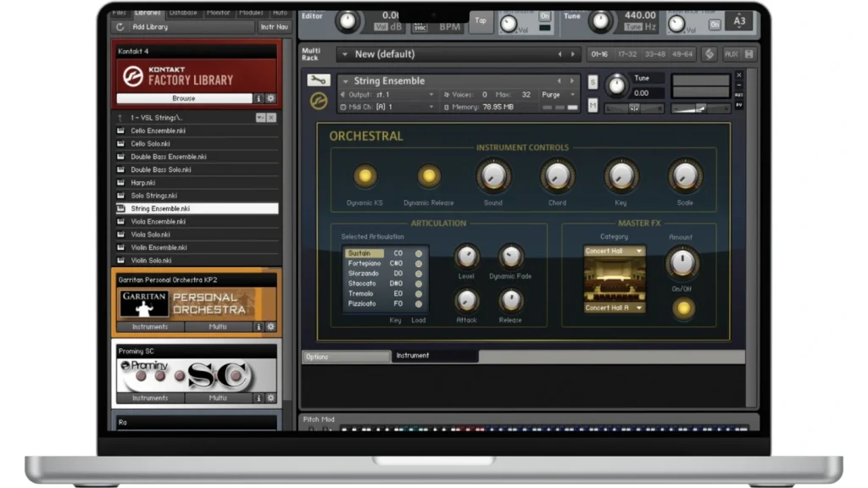Viewport: 868px width, 488px height.
Task: Mute the String Ensemble with M button
Action: pos(593,105)
